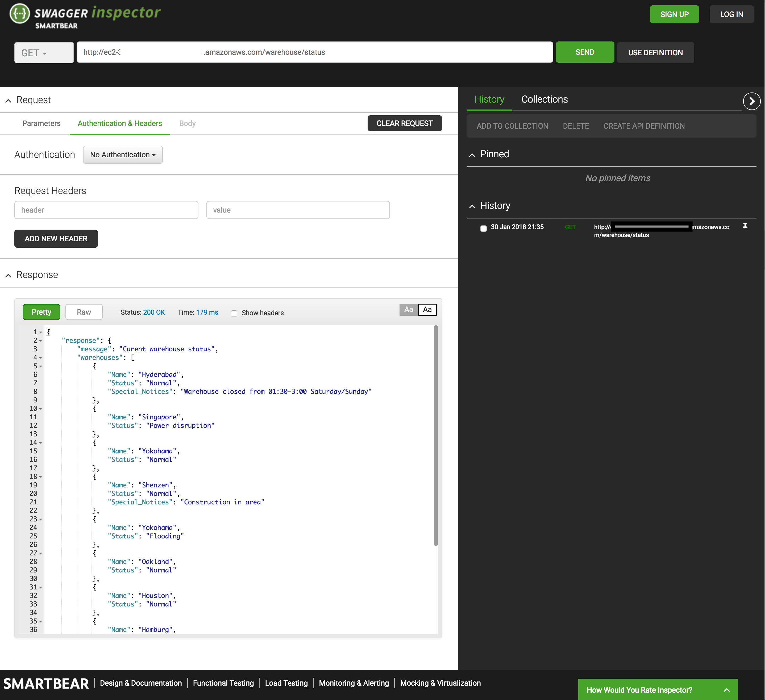This screenshot has height=700, width=765.
Task: Click the Swagger Inspector logo icon
Action: coord(19,14)
